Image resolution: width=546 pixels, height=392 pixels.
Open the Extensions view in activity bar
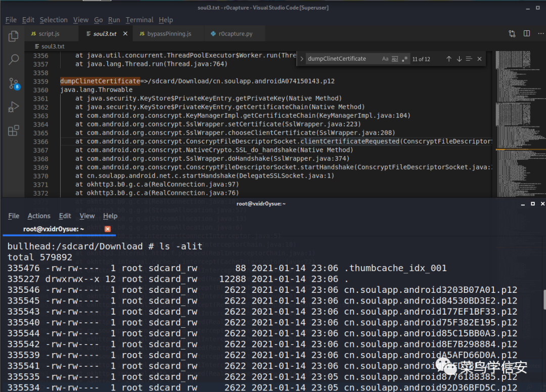pos(13,130)
